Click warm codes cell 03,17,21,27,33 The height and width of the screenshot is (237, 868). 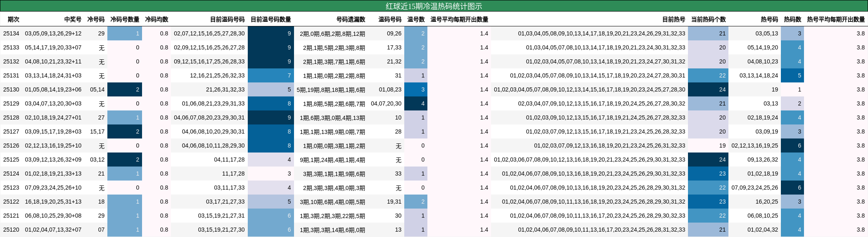225,202
